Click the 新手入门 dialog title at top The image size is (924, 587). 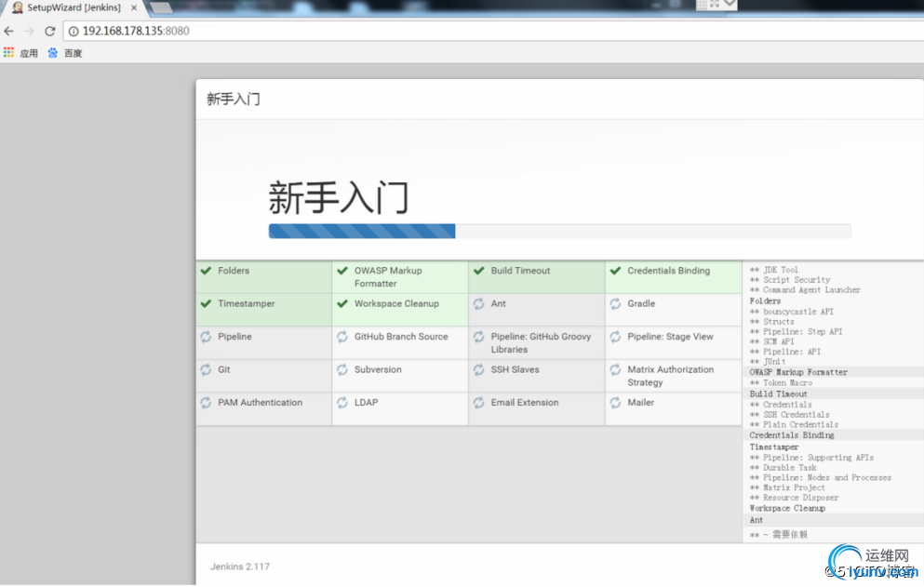click(x=234, y=99)
